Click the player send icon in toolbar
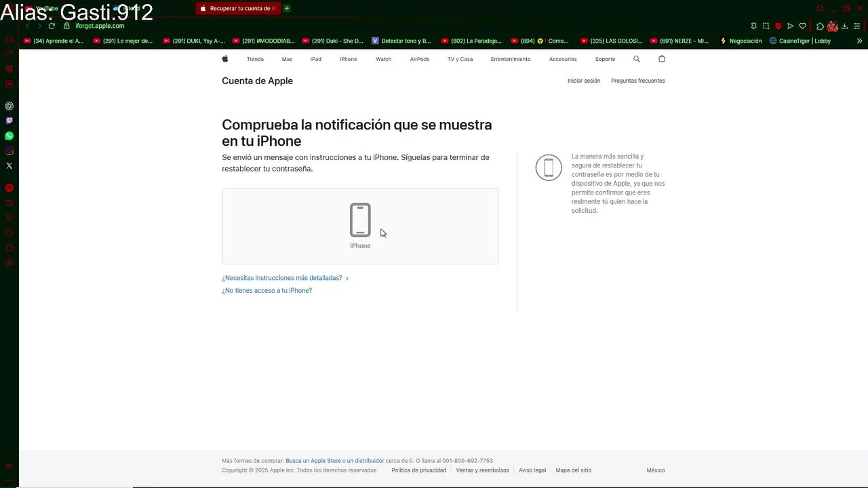The image size is (868, 488). (x=791, y=26)
